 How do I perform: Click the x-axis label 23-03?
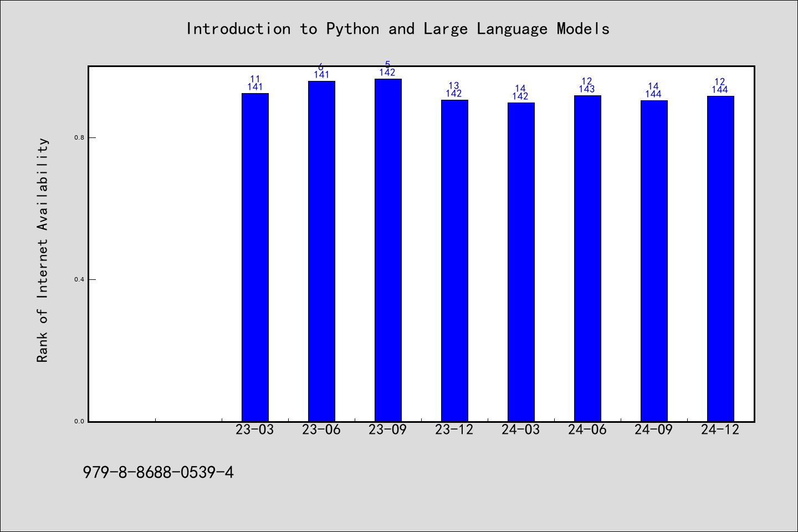coord(255,430)
